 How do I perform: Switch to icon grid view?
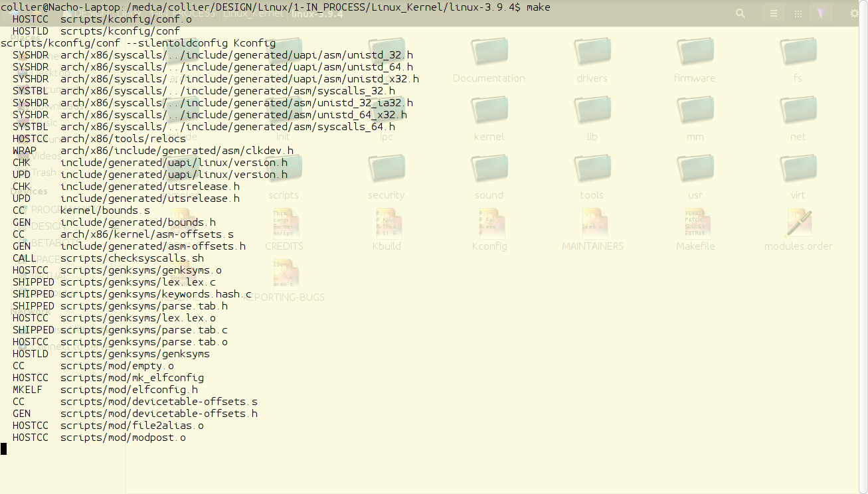click(x=798, y=13)
